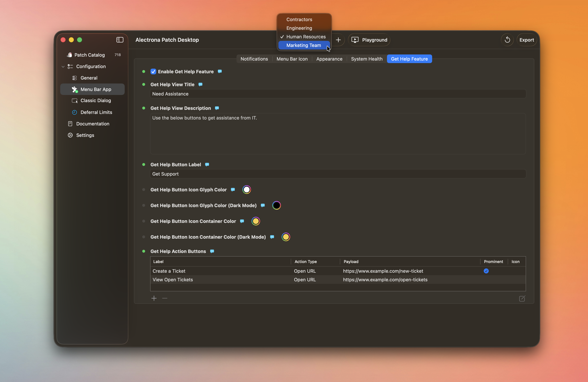Image resolution: width=588 pixels, height=382 pixels.
Task: Open the General configuration item
Action: [92, 78]
